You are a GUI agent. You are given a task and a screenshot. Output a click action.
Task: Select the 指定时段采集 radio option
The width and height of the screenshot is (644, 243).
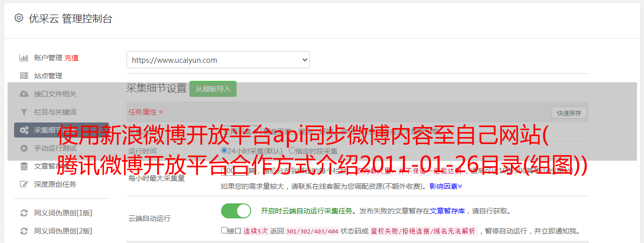click(292, 151)
